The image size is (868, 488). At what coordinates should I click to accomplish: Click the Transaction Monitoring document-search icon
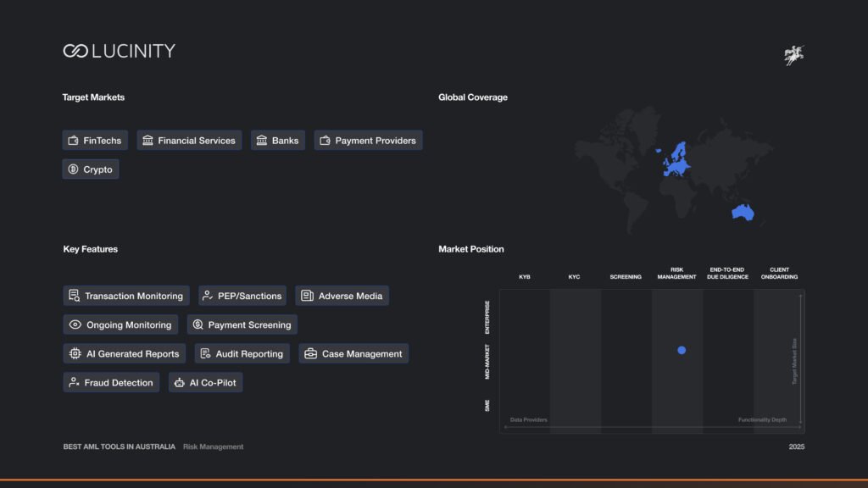coord(75,296)
